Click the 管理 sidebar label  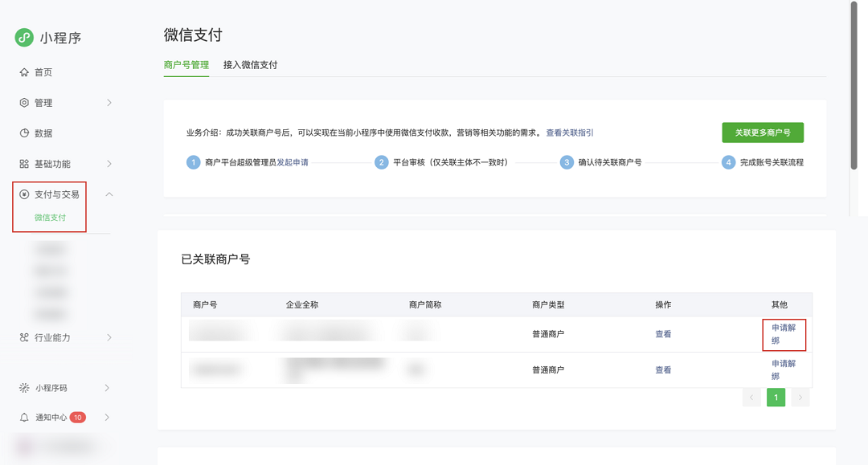tap(43, 103)
